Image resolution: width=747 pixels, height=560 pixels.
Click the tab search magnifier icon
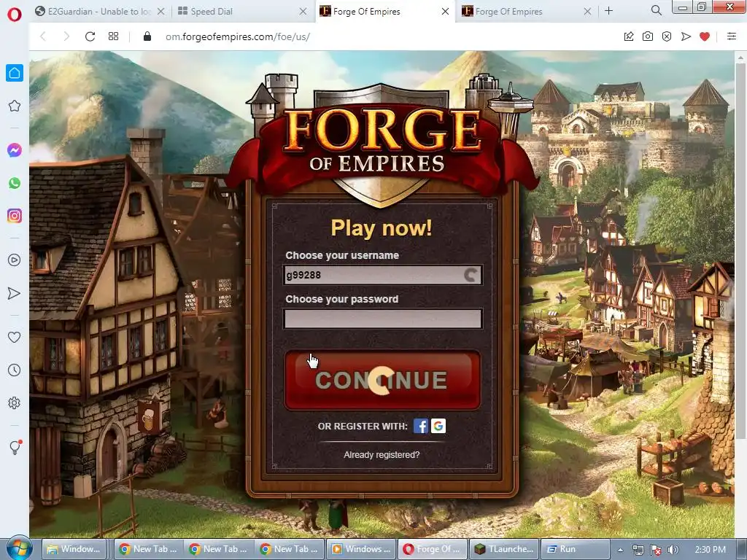(656, 10)
